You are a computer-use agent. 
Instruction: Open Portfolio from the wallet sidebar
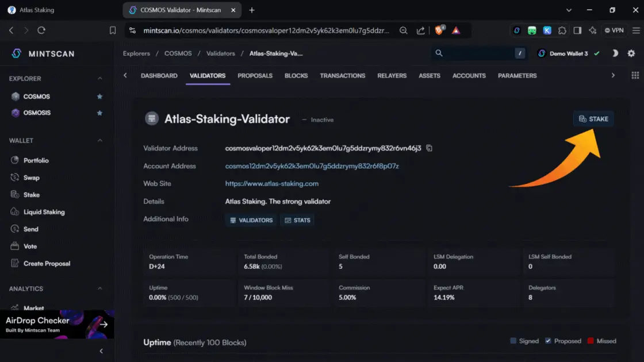tap(36, 160)
